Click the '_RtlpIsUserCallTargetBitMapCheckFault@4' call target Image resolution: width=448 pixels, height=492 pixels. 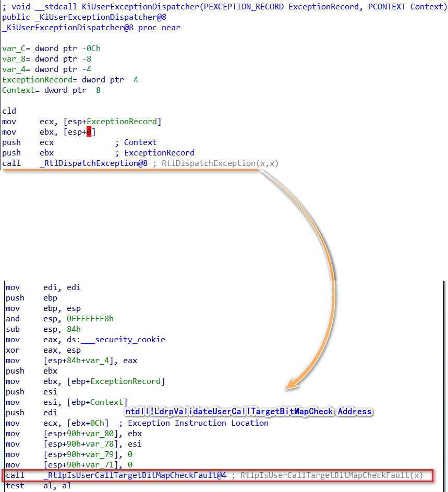(x=135, y=475)
